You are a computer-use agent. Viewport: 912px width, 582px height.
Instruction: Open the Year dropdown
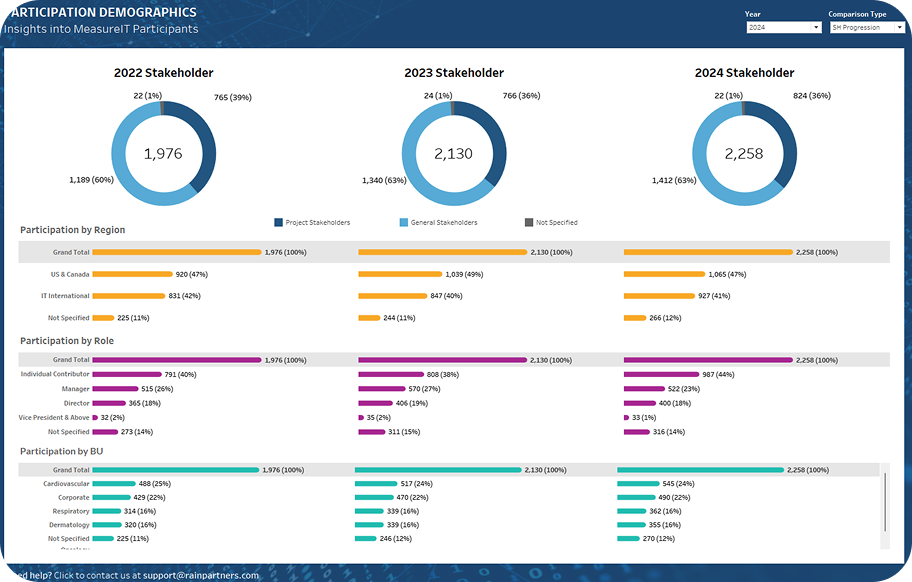pyautogui.click(x=783, y=28)
